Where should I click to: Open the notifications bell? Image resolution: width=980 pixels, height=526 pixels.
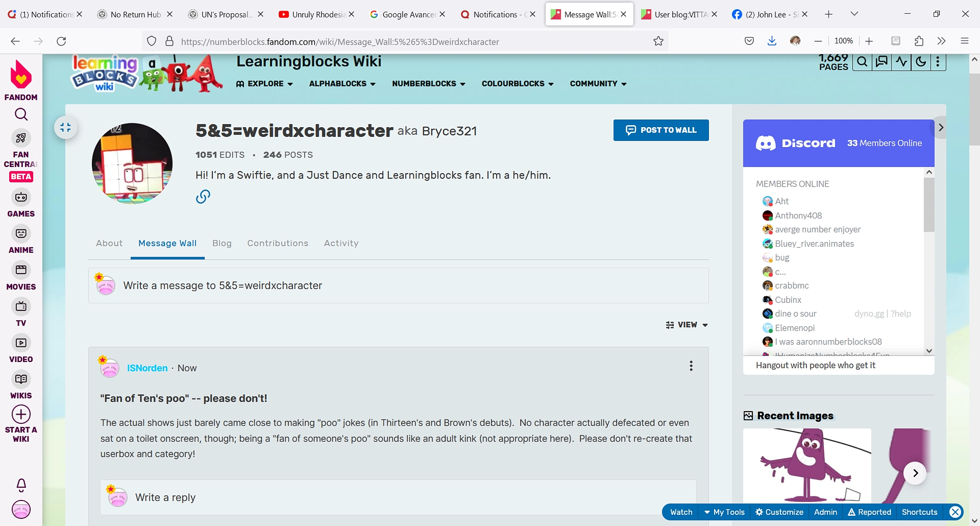point(21,485)
